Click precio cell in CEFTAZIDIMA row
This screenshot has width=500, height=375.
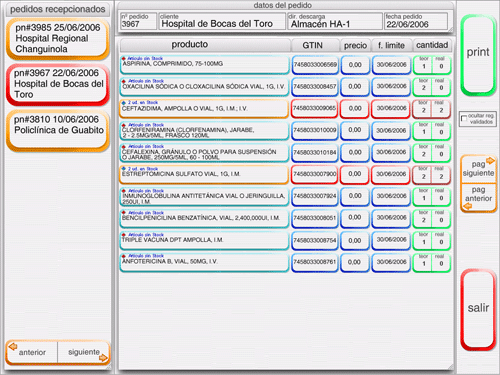click(x=355, y=109)
